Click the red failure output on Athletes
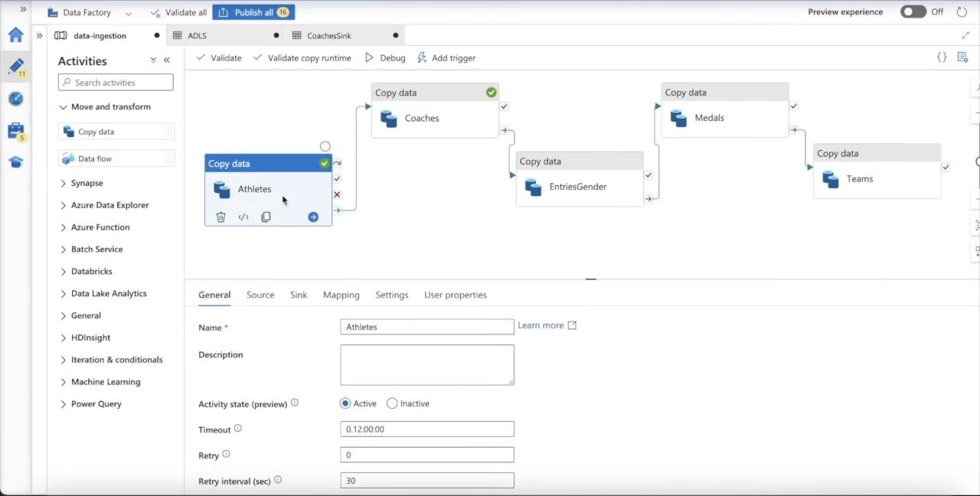This screenshot has height=496, width=980. (338, 194)
